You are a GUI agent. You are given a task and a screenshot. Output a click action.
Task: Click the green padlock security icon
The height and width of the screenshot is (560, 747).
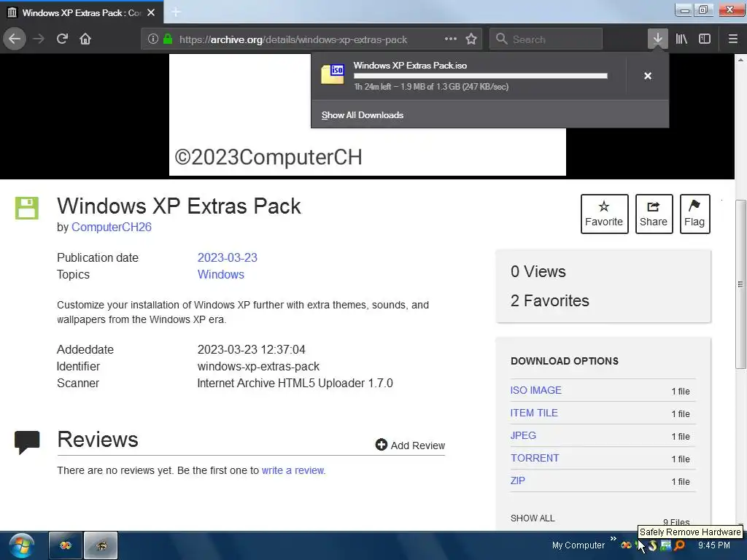[168, 39]
